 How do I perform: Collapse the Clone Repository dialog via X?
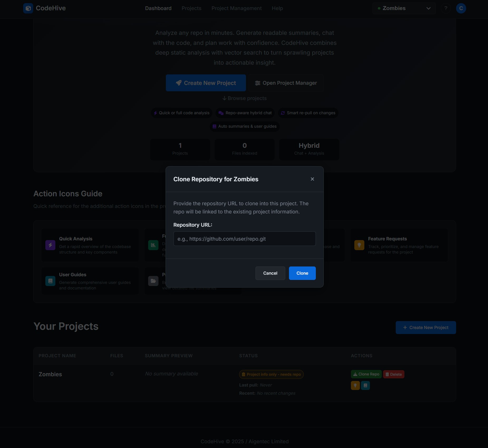point(312,179)
